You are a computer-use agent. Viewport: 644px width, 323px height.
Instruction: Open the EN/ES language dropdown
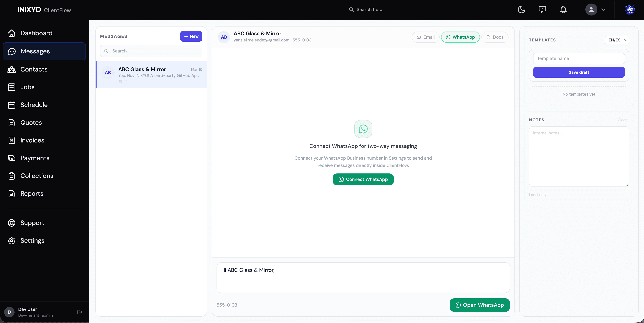pyautogui.click(x=617, y=40)
